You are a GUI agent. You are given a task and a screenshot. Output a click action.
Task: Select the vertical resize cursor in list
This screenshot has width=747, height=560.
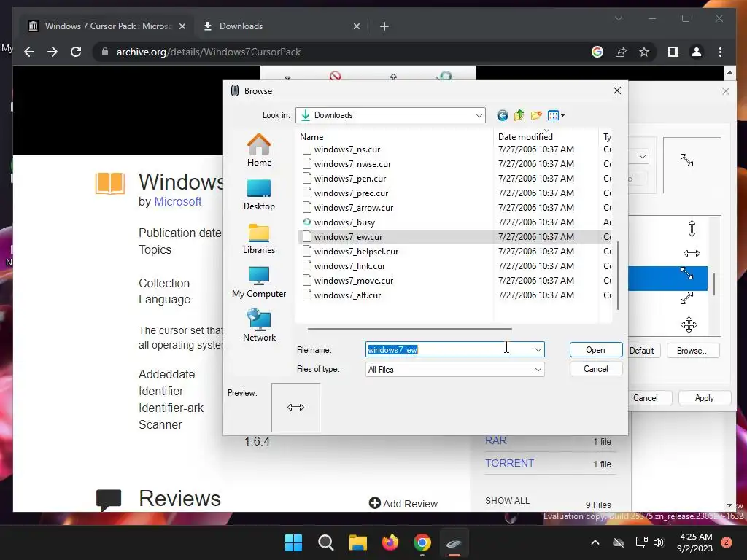click(x=692, y=228)
